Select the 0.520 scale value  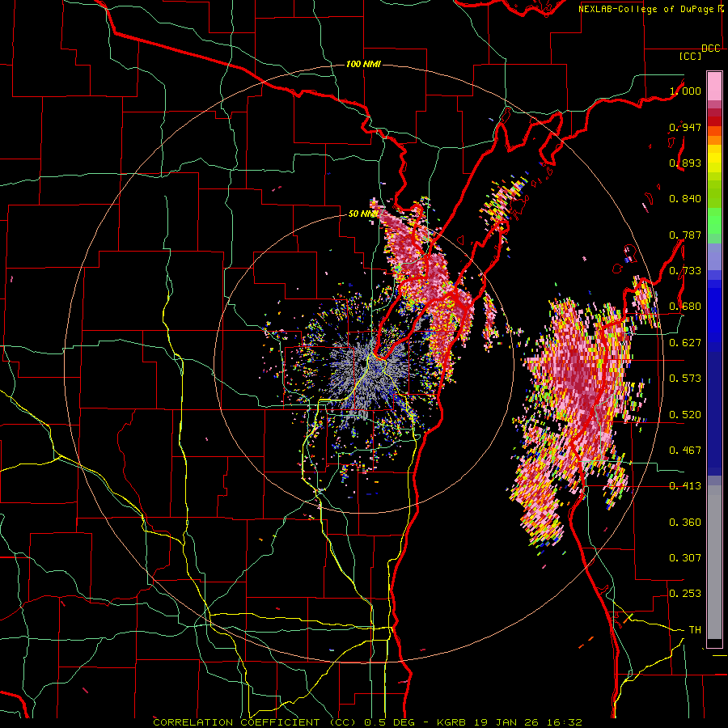685,415
